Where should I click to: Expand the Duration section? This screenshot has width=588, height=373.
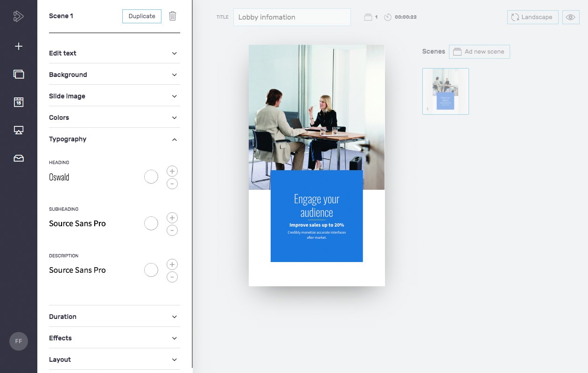[x=114, y=317]
